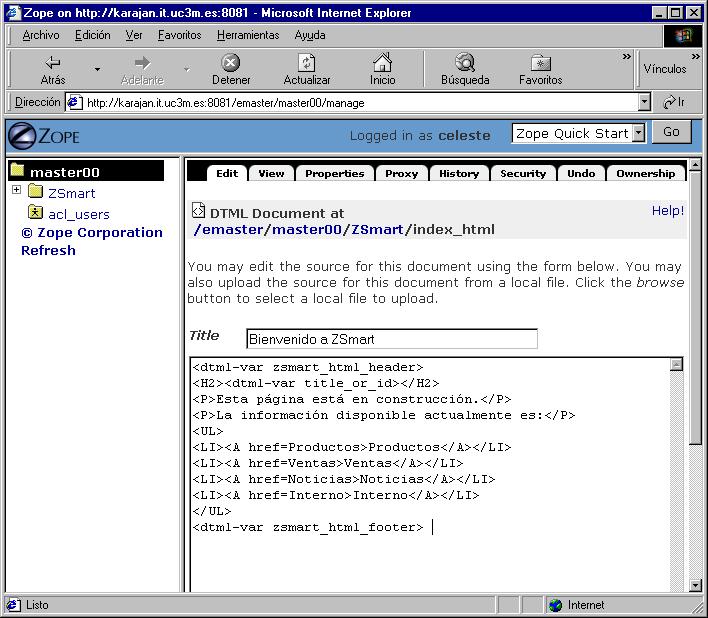Click the acl_users user folder icon
Image resolution: width=708 pixels, height=618 pixels.
[35, 212]
